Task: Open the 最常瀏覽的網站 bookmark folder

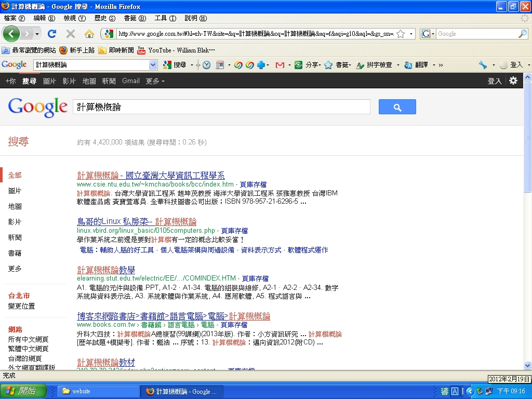Action: [x=29, y=50]
